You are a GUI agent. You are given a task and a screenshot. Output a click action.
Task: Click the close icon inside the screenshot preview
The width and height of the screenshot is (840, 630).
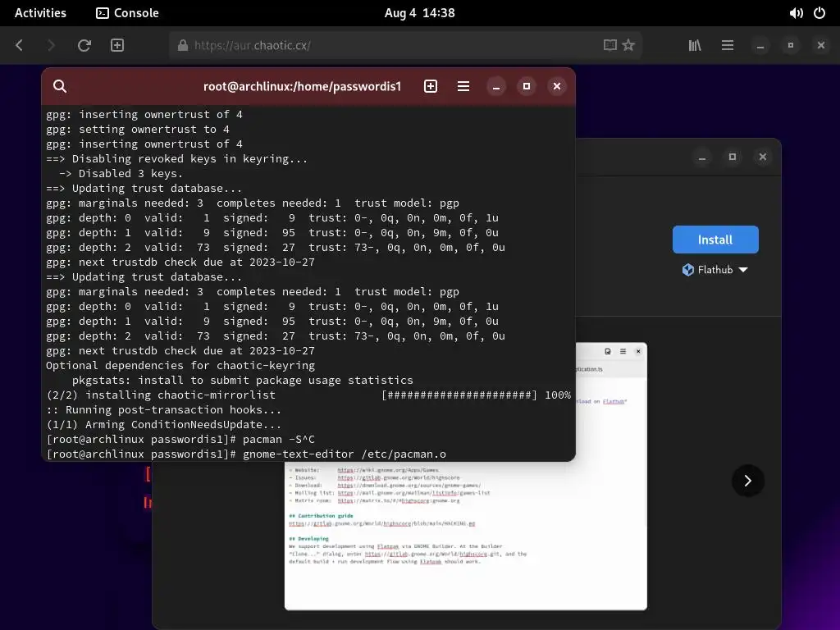638,351
